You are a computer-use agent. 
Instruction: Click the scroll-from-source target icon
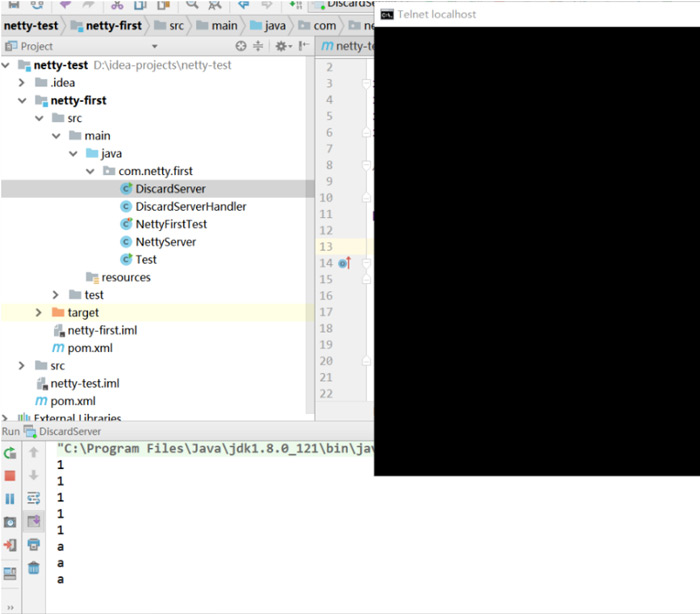click(240, 46)
